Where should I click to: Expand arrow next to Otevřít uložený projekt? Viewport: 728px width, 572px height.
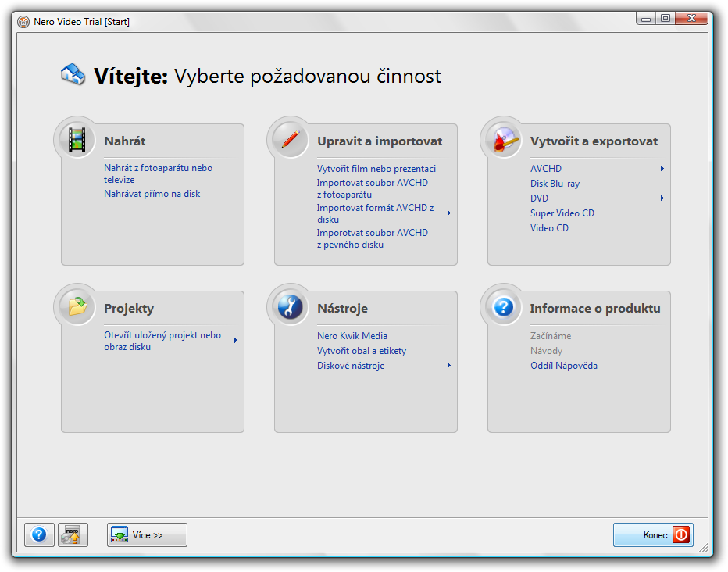(x=236, y=341)
